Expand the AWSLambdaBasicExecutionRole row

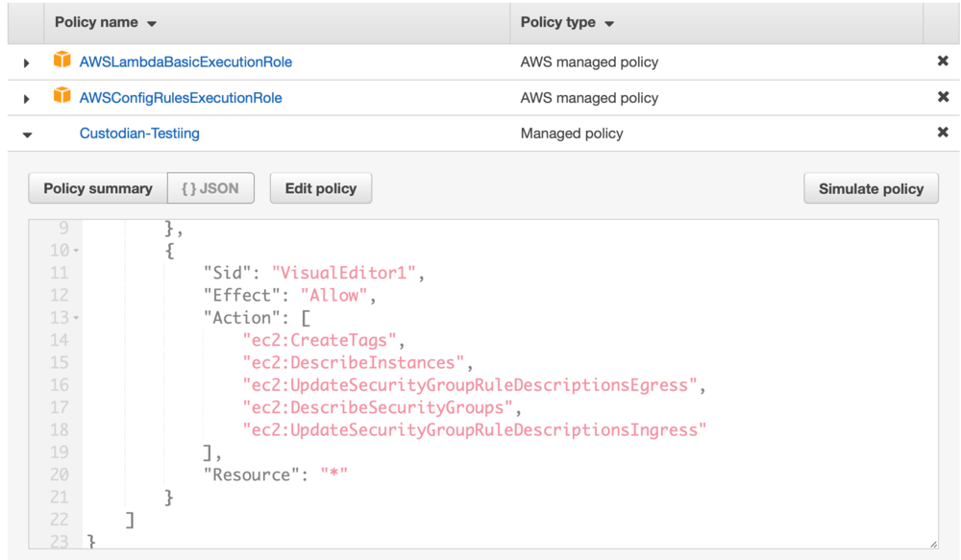coord(27,61)
